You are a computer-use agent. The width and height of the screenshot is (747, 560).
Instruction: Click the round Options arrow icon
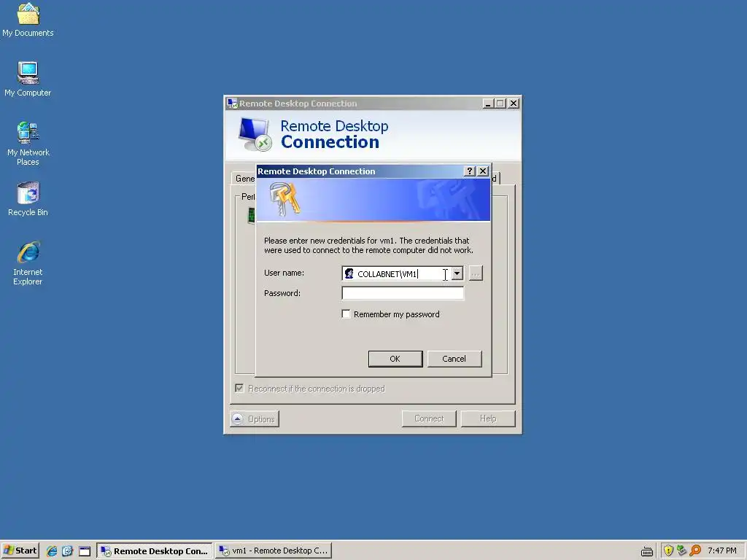237,419
